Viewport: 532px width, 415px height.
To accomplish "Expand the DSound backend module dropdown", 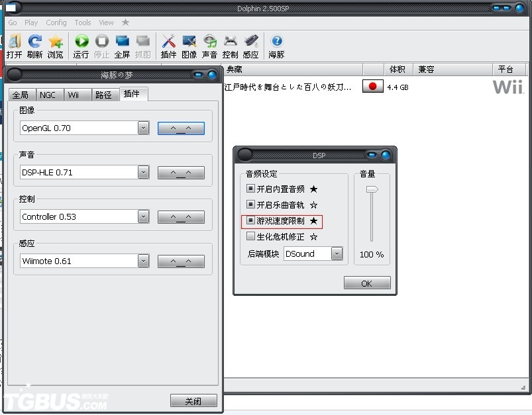I will pyautogui.click(x=337, y=254).
